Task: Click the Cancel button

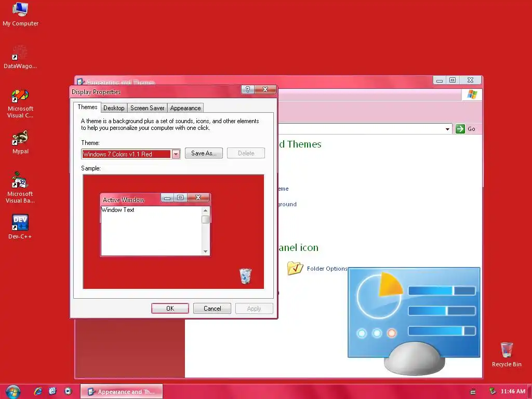Action: point(212,309)
